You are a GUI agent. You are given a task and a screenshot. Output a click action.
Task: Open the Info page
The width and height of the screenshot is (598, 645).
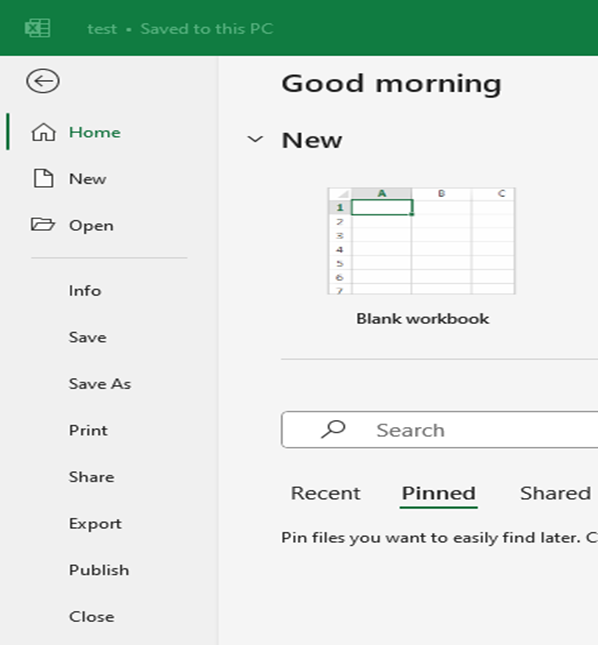85,291
